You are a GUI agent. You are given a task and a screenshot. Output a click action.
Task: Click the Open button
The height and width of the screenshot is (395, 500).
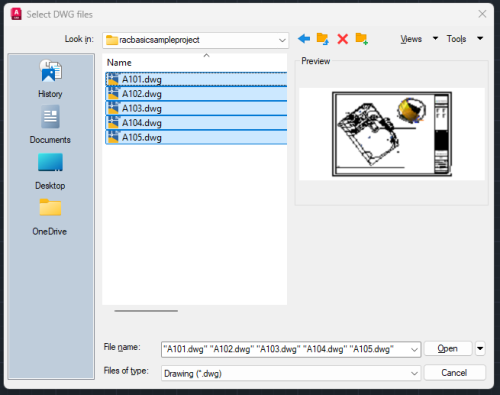click(448, 349)
